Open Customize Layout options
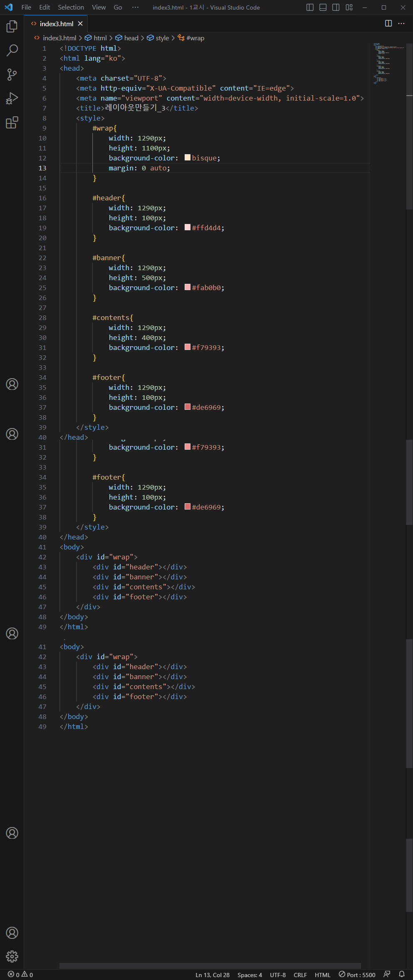Viewport: 413px width, 980px height. pyautogui.click(x=349, y=7)
